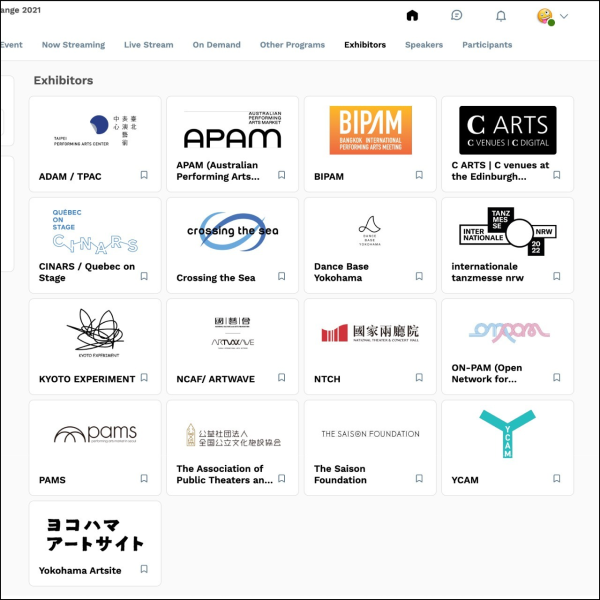The image size is (600, 600).
Task: Bookmark CINARS / Quebec on Stage
Action: [144, 276]
